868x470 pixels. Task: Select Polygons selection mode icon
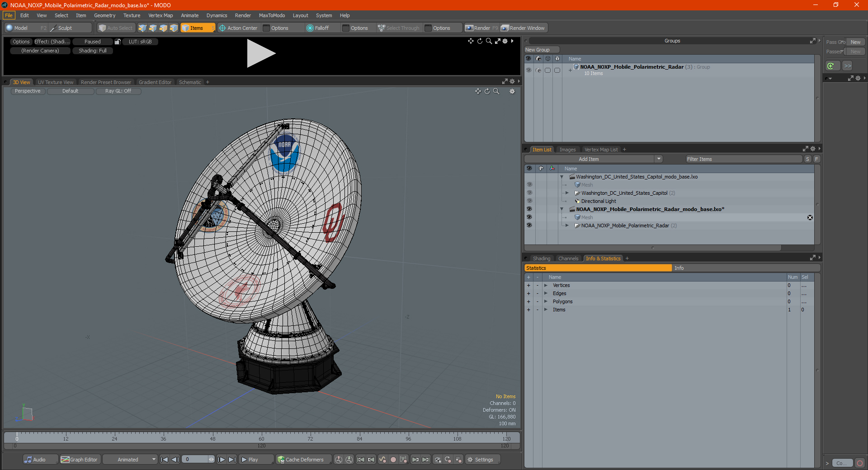tap(163, 28)
